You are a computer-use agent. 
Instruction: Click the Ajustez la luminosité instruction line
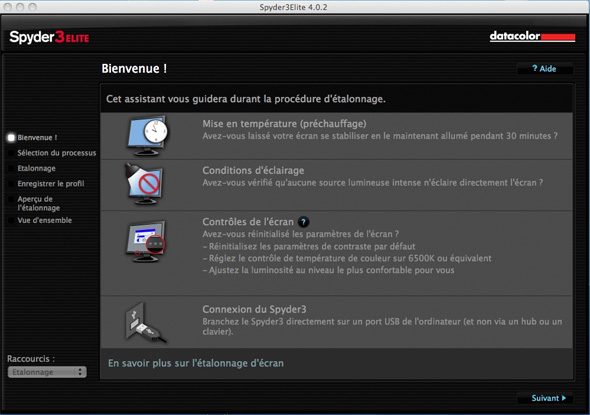[328, 270]
